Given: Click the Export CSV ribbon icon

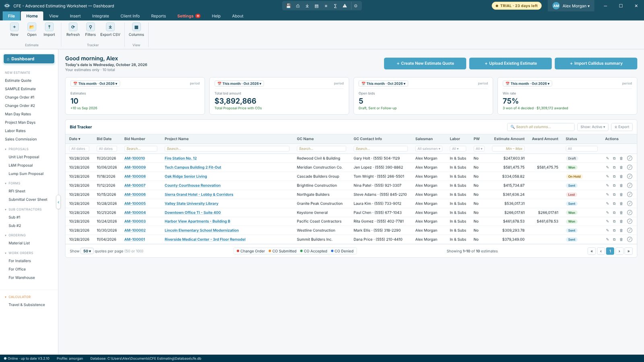Looking at the screenshot, I should (110, 27).
